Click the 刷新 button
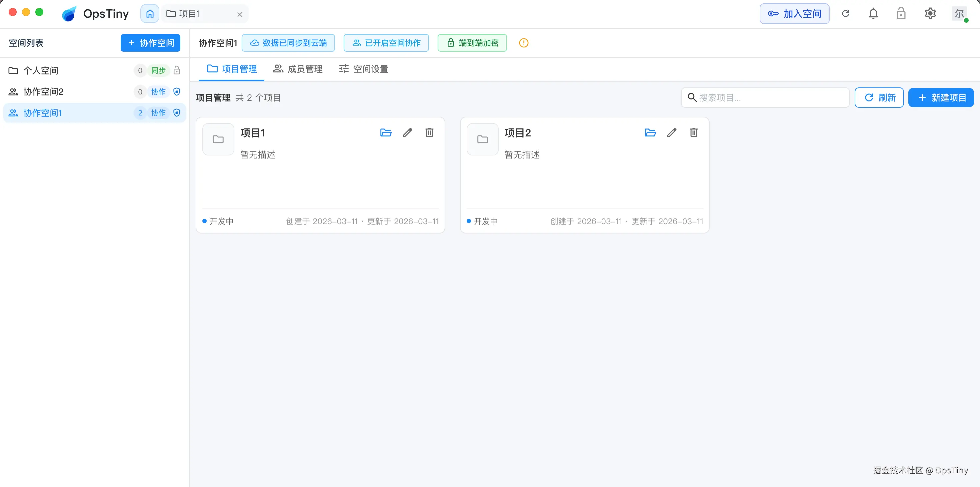980x487 pixels. (x=879, y=98)
